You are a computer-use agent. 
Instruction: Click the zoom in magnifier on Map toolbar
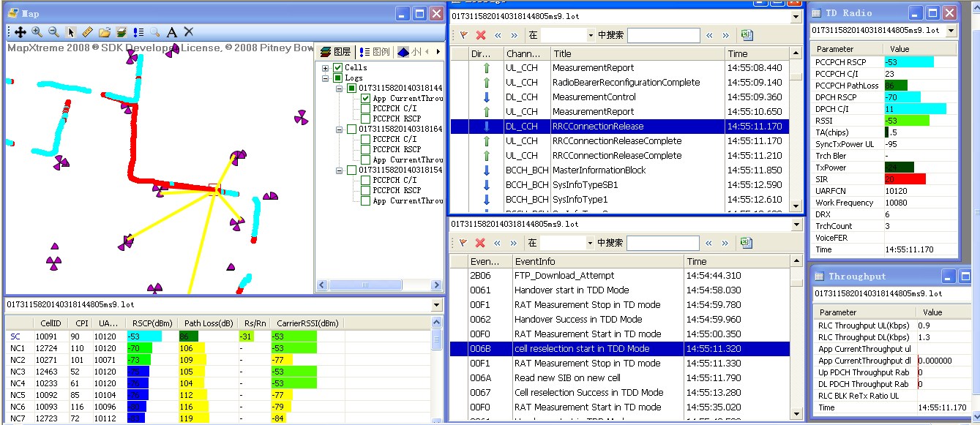(x=37, y=32)
